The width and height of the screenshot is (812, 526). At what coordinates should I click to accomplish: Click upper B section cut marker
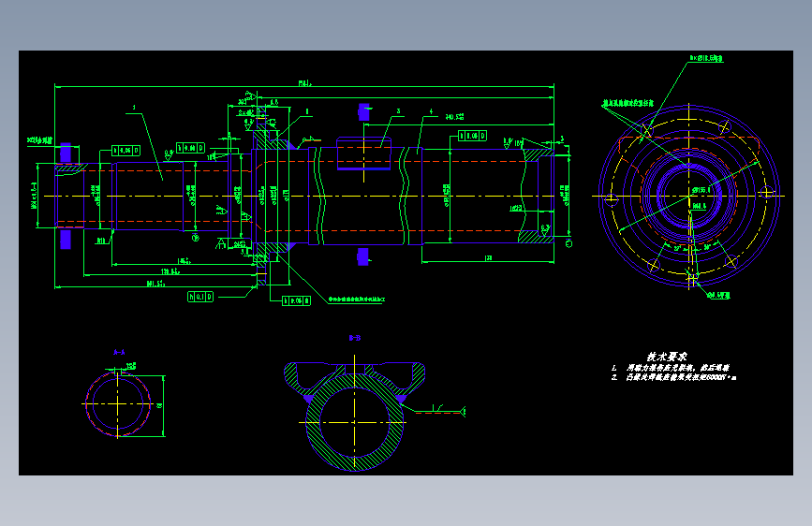coord(363,111)
